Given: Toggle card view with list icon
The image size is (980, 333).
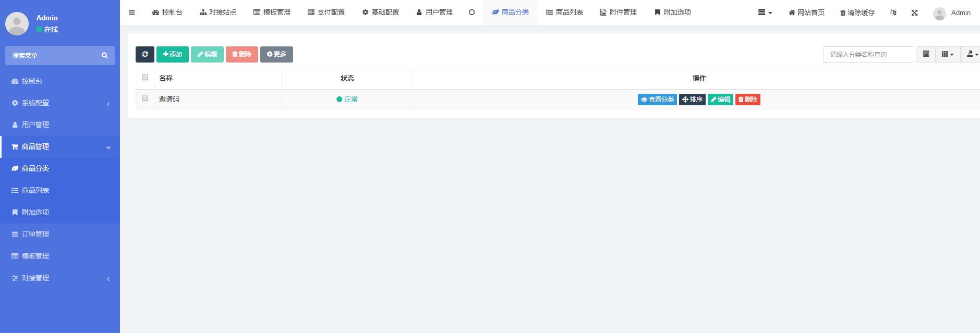Looking at the screenshot, I should pos(926,54).
